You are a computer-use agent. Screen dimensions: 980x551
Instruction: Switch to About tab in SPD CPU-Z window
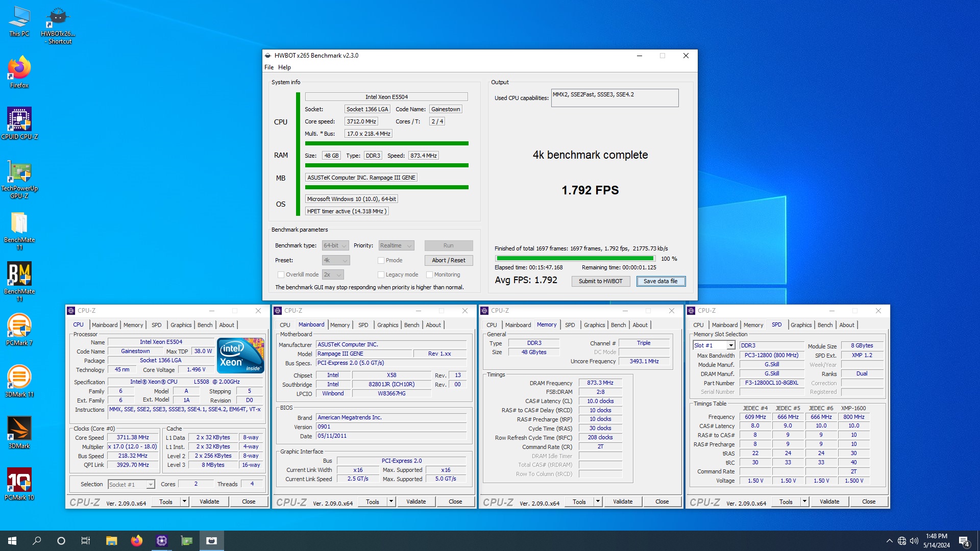point(847,325)
